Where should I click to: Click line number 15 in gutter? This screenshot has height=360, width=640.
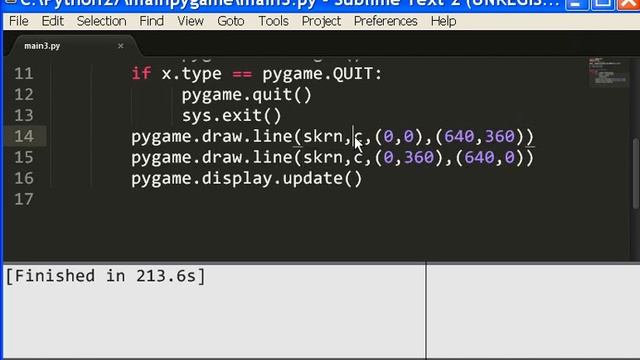click(x=24, y=158)
